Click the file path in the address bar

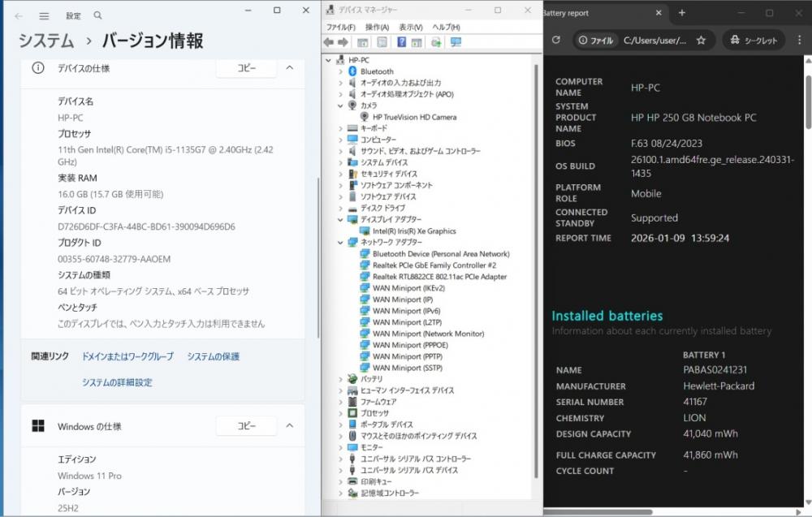click(654, 40)
